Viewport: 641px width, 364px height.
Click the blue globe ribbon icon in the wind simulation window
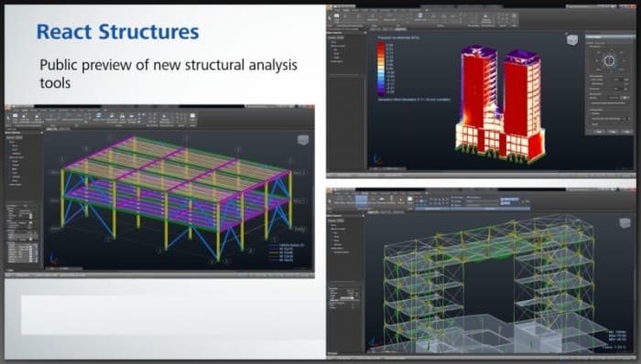click(x=421, y=16)
